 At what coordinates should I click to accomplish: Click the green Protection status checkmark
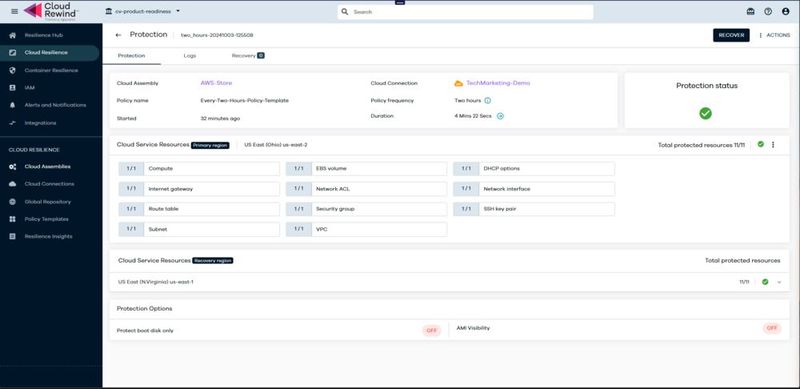[706, 113]
